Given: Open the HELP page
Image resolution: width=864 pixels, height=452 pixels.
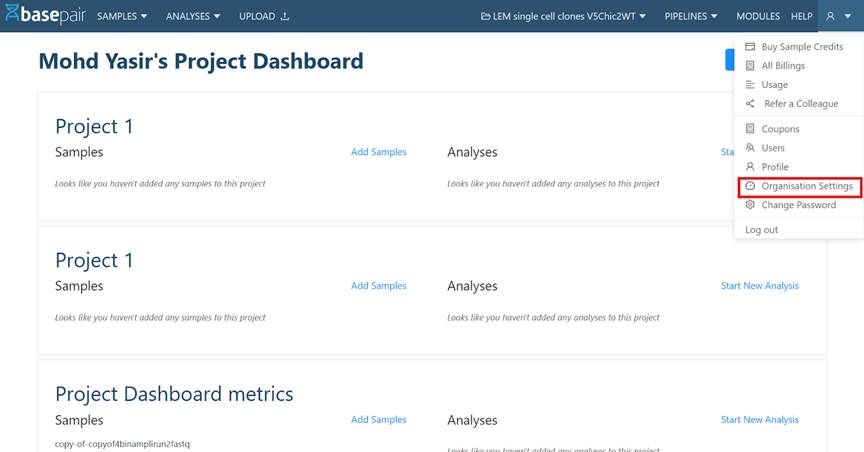Looking at the screenshot, I should tap(801, 17).
